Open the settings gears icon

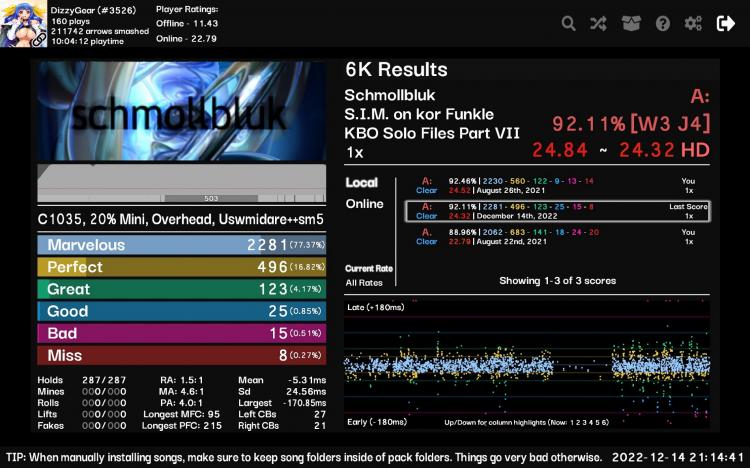(693, 23)
